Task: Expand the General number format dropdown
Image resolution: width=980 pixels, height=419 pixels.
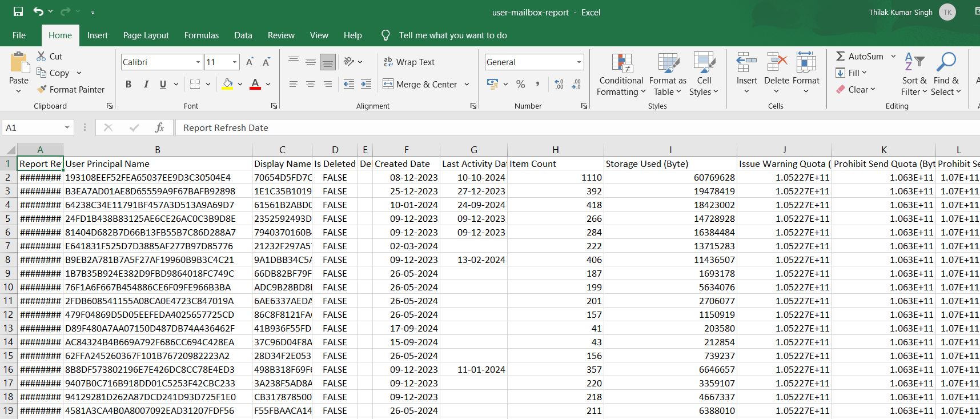Action: tap(579, 62)
